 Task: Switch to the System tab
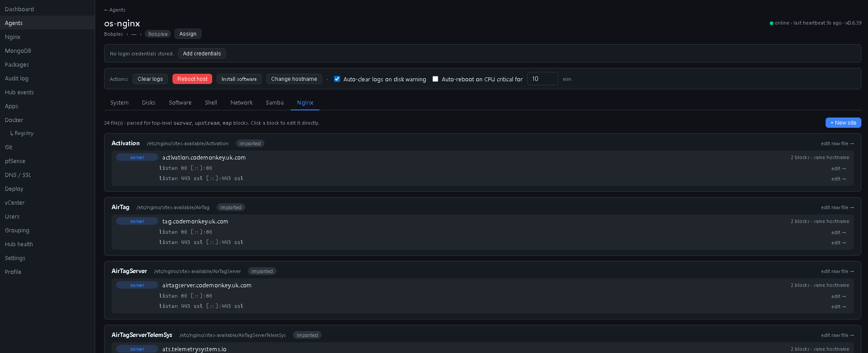(119, 103)
